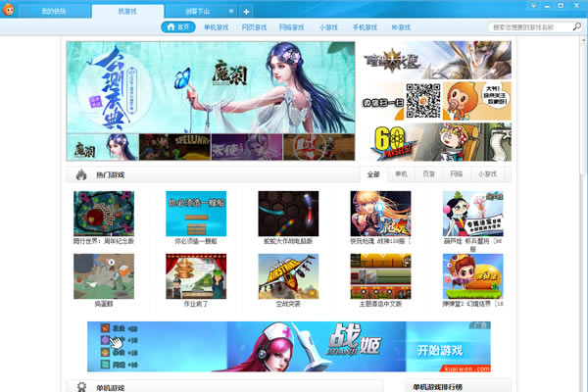Screen dimensions: 588x392
Task: Close the third tab with its X
Action: pos(231,11)
